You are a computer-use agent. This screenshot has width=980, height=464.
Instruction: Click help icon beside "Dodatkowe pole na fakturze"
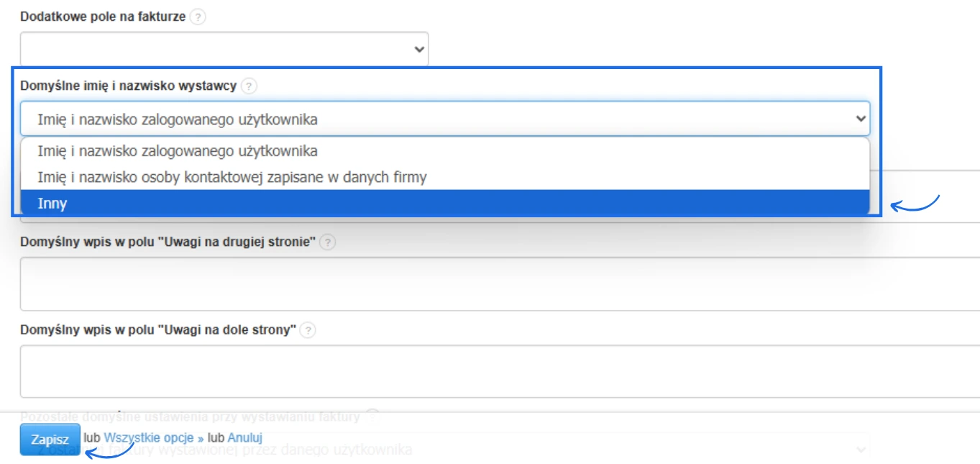(198, 17)
